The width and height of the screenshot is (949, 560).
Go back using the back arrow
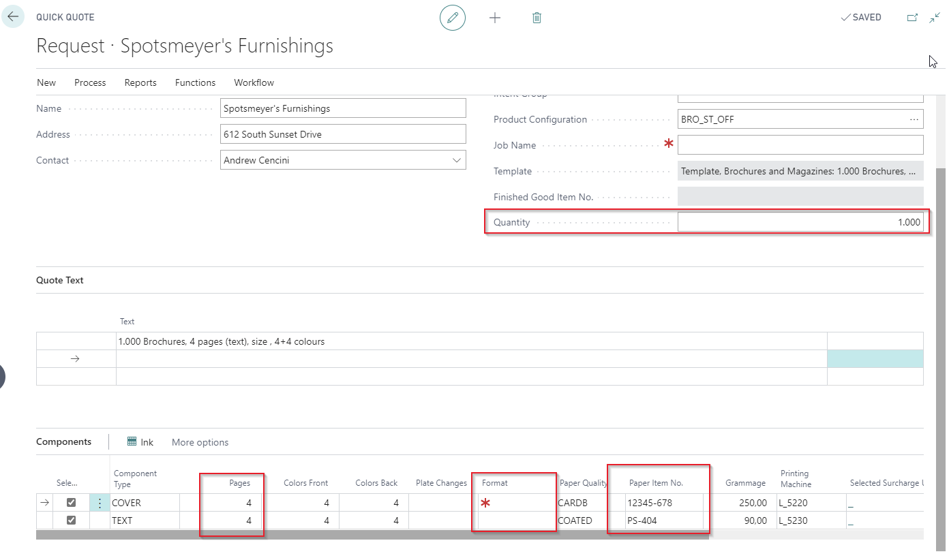(12, 17)
